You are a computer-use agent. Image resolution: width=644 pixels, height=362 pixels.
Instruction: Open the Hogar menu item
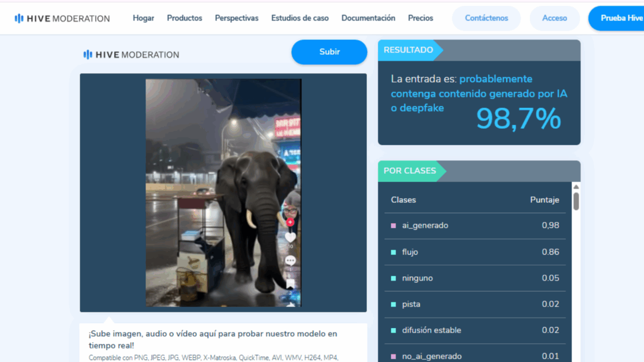[x=143, y=18]
